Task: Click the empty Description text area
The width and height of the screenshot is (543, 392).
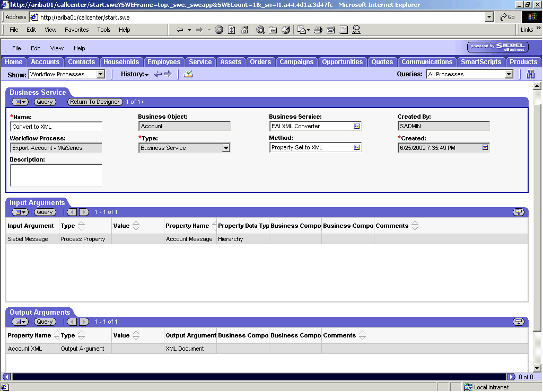Action: [x=56, y=175]
